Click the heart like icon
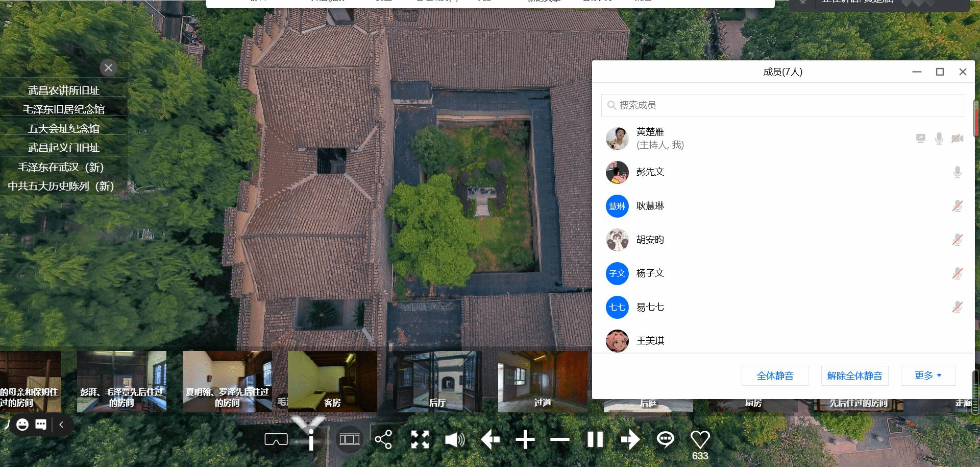The height and width of the screenshot is (467, 980). pyautogui.click(x=700, y=439)
